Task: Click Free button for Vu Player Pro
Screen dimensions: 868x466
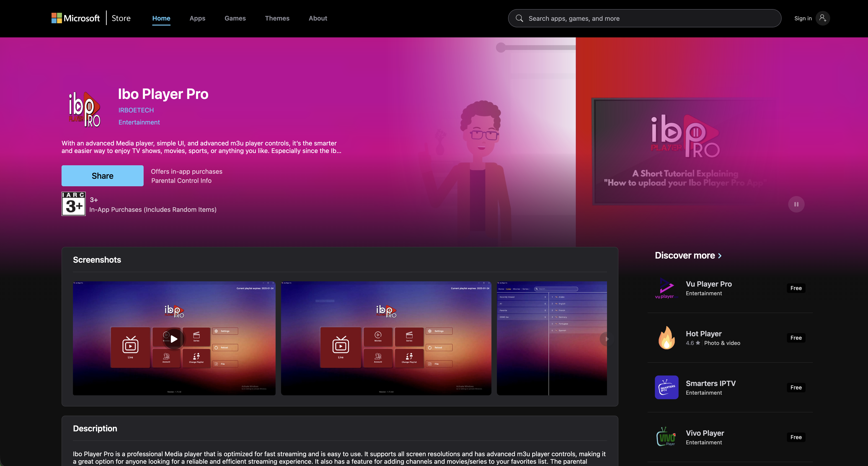Action: 796,288
